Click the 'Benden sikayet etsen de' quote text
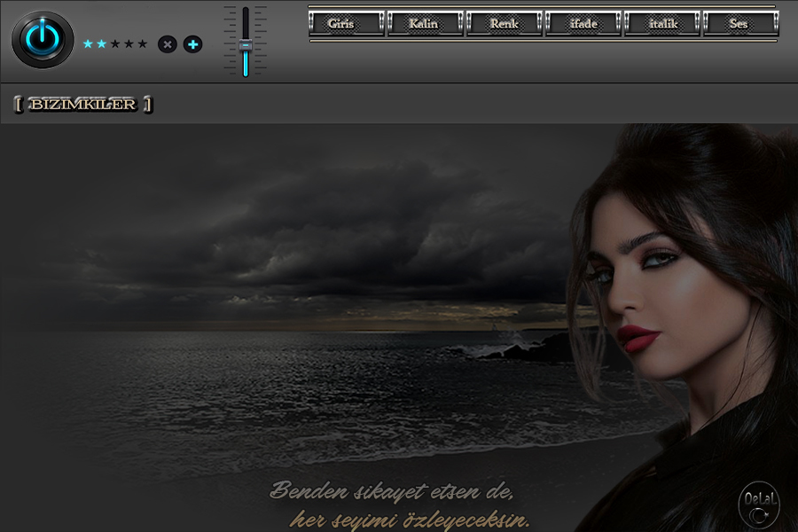This screenshot has height=532, width=798. [x=392, y=490]
